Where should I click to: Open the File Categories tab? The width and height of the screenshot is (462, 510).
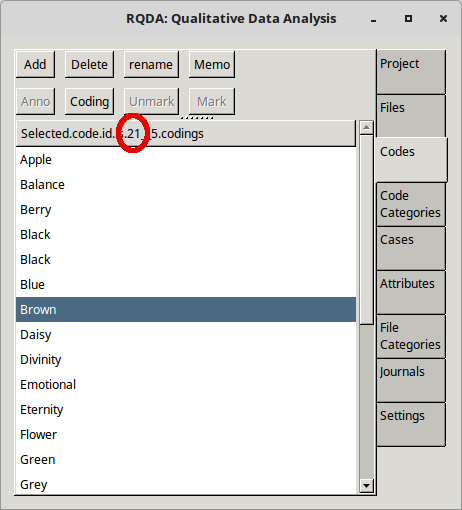pos(411,336)
